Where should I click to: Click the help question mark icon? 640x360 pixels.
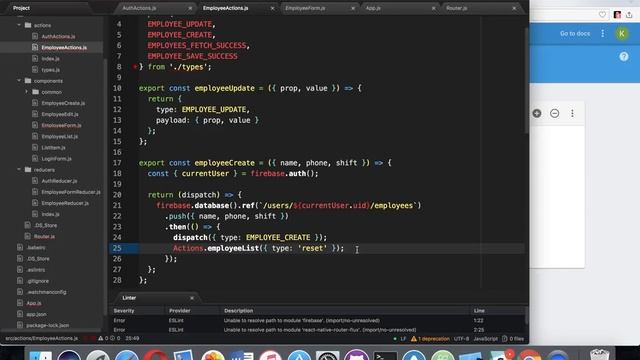pyautogui.click(x=624, y=57)
